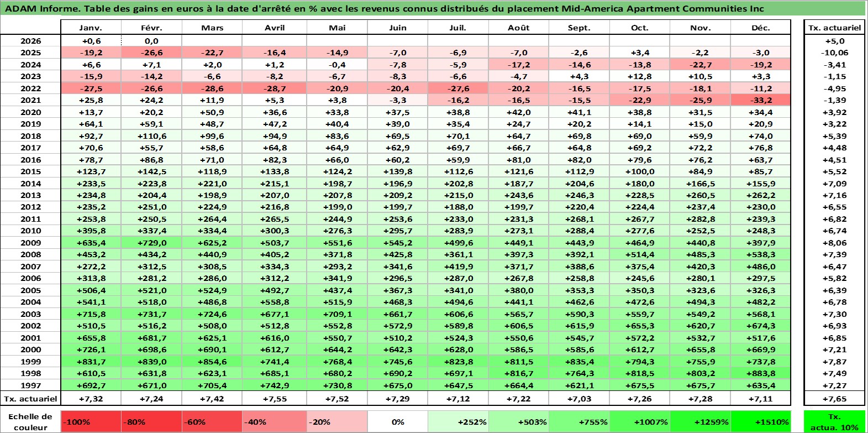This screenshot has height=433, width=868.
Task: Click the '-19,2' cell in Janv. 2025
Action: (91, 53)
